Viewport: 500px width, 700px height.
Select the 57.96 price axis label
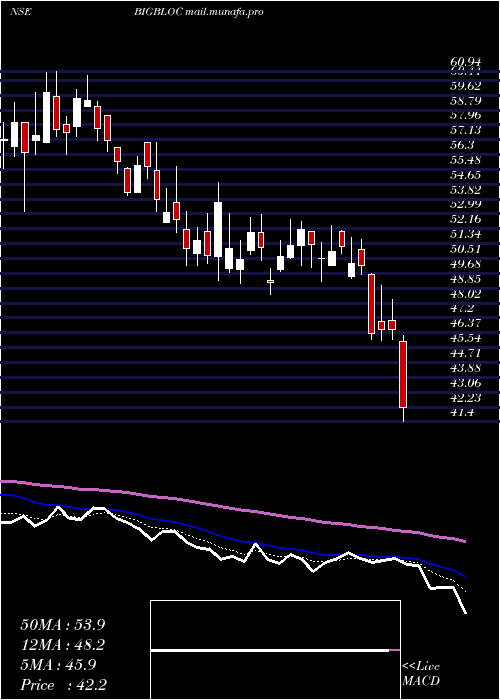466,115
